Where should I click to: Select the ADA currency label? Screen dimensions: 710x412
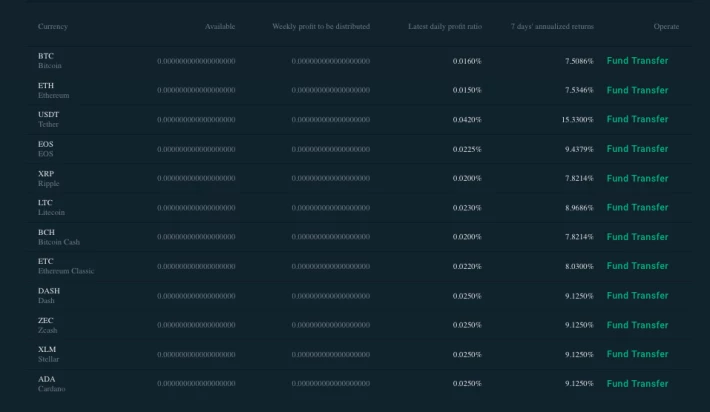click(47, 379)
